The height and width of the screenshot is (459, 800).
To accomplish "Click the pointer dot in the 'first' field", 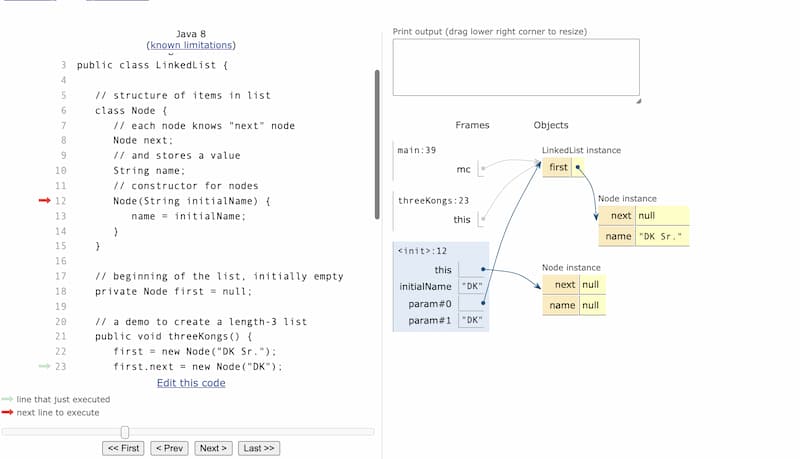I will click(578, 167).
